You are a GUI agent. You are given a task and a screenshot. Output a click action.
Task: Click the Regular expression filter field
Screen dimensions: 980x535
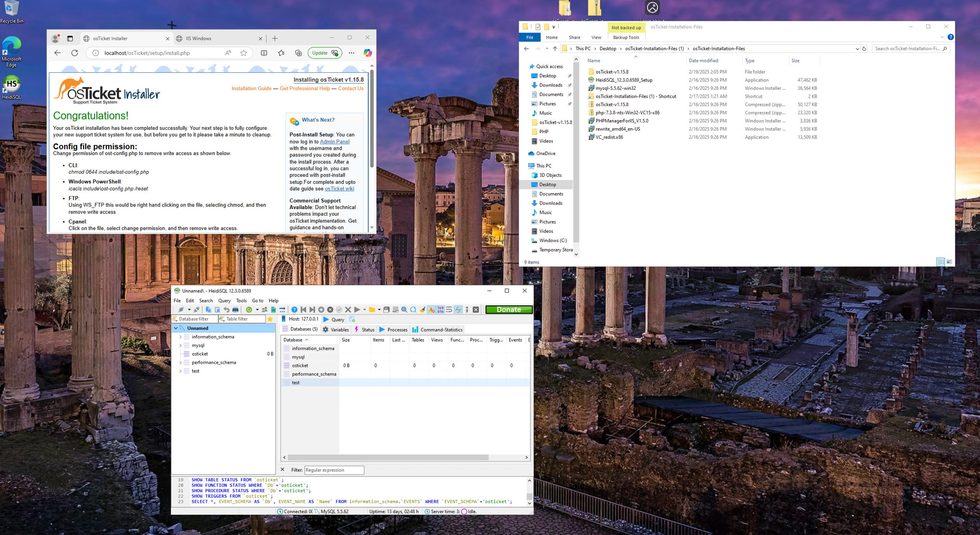click(x=334, y=470)
